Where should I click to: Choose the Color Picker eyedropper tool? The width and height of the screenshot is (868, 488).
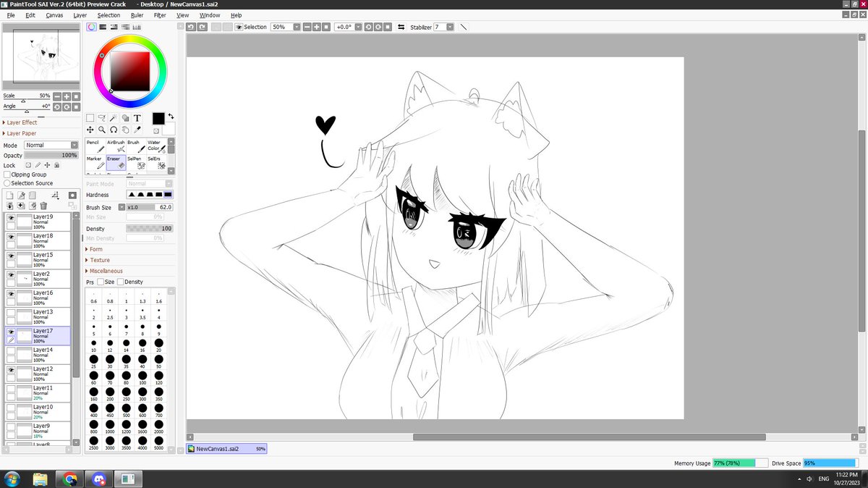pos(137,130)
